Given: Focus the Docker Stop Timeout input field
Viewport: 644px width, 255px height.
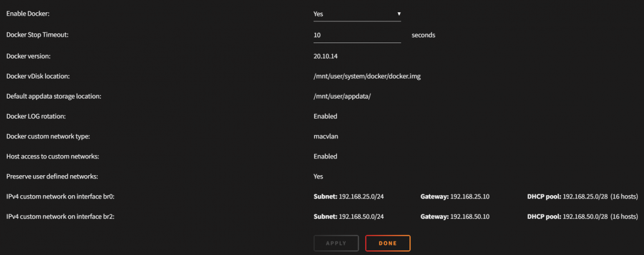Looking at the screenshot, I should pos(357,35).
